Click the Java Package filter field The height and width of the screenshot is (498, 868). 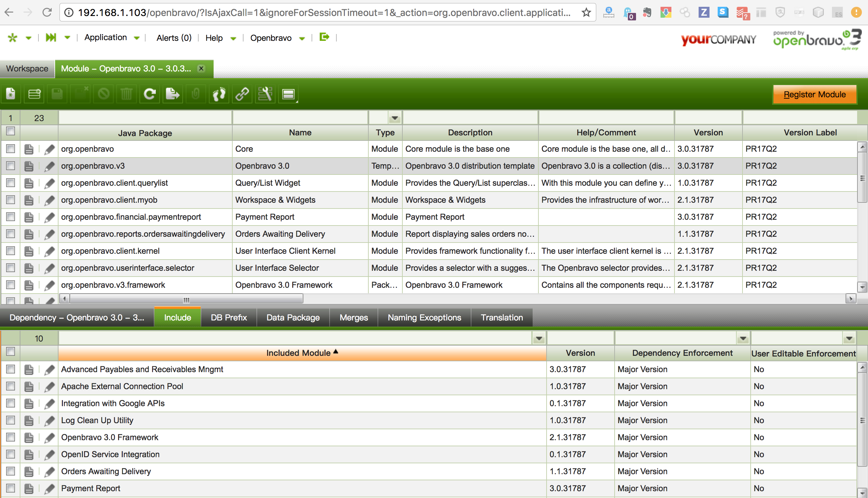point(145,118)
